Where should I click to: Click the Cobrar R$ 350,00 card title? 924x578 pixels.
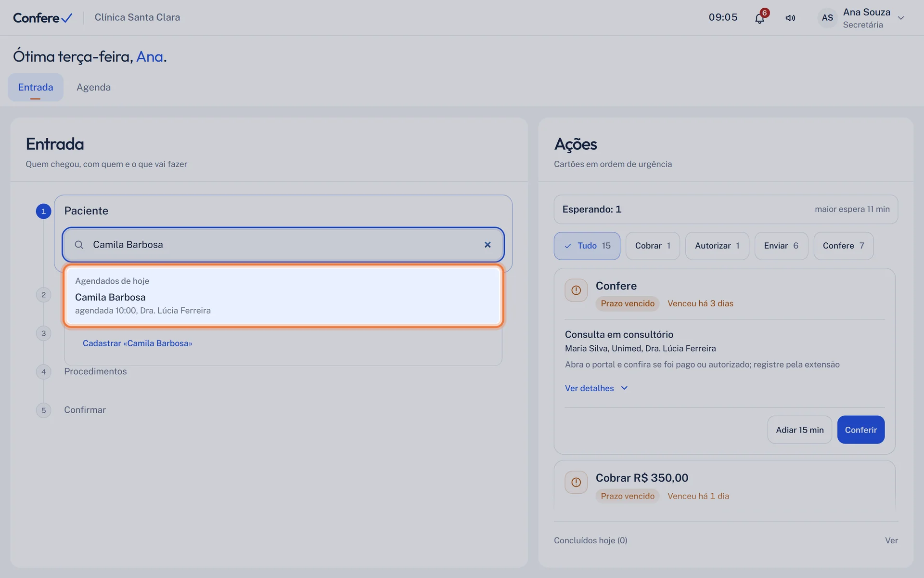click(642, 478)
